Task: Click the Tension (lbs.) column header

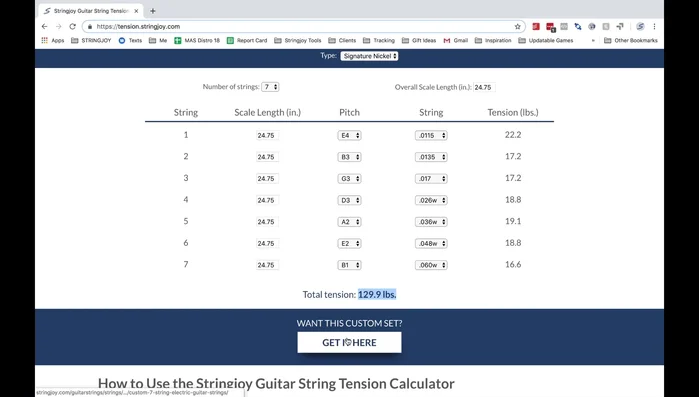Action: (513, 112)
